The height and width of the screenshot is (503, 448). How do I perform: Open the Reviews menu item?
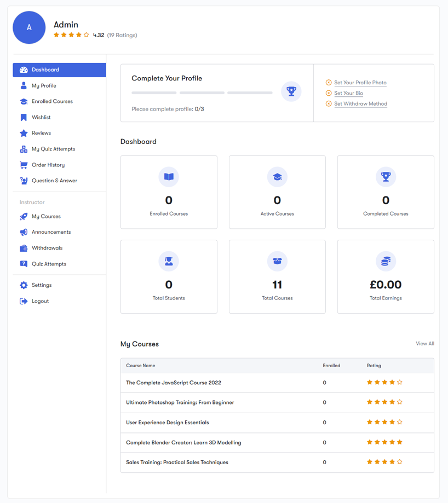[41, 133]
